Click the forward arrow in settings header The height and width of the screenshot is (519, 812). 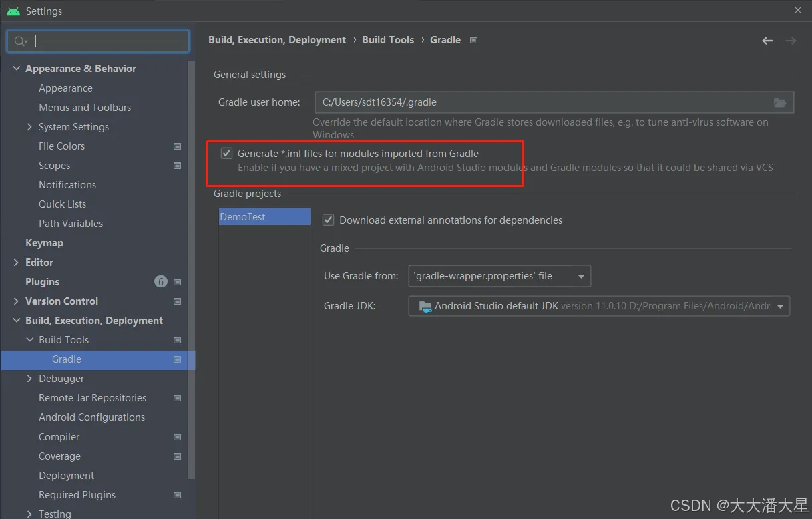point(791,41)
